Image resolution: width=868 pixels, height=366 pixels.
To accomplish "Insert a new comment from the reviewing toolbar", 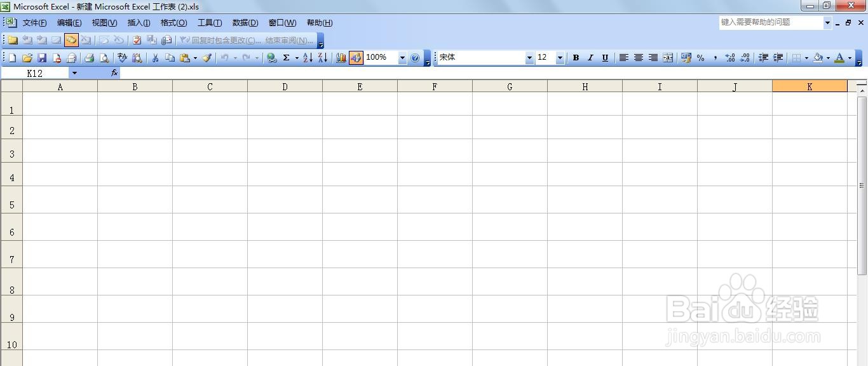I will [12, 40].
